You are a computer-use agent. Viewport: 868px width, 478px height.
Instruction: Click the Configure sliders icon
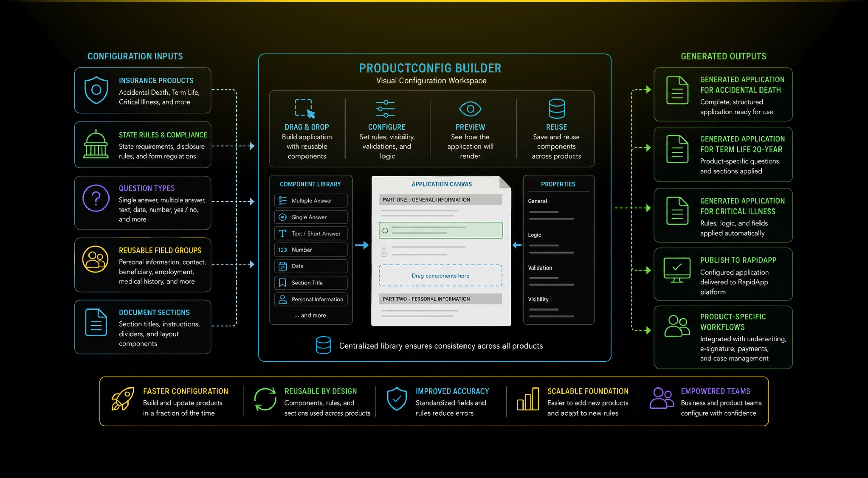tap(386, 108)
